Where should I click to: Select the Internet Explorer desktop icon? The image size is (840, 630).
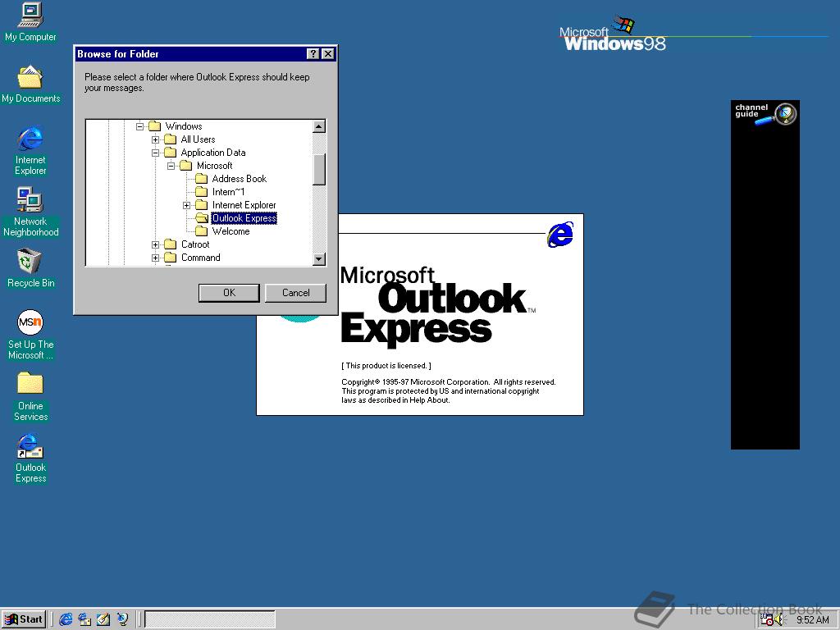coord(30,151)
